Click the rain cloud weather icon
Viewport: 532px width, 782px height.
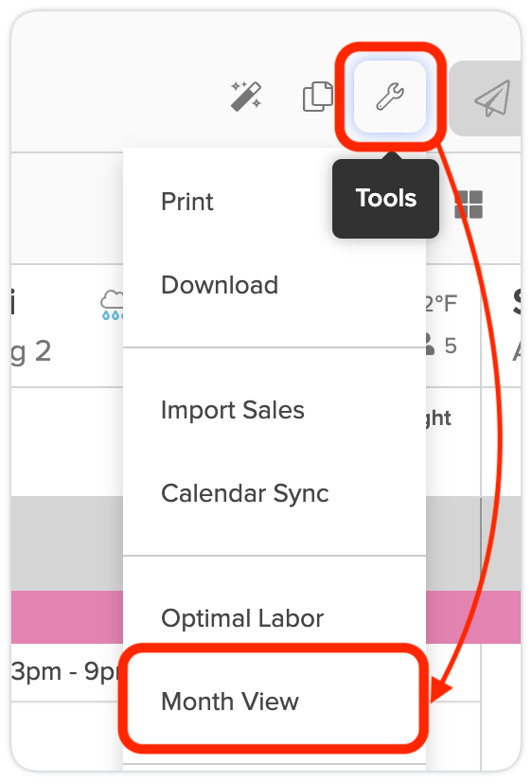click(113, 305)
